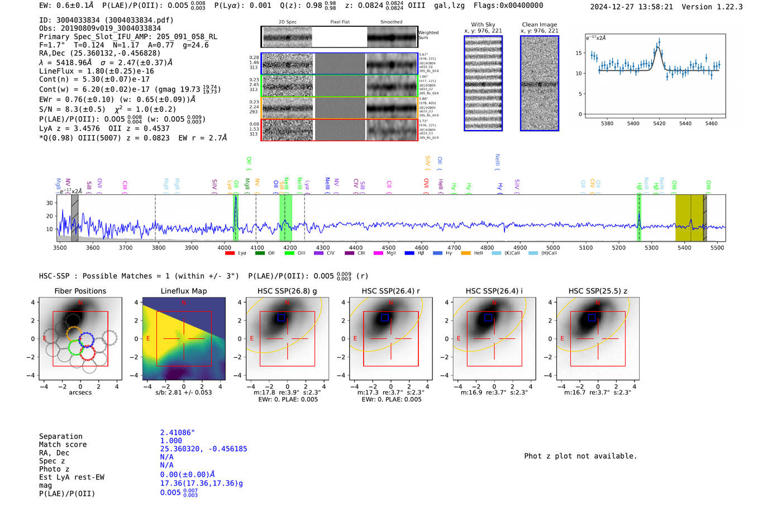Click the HSC-SSP : Possible Matches heading
782x532 pixels.
pos(139,276)
